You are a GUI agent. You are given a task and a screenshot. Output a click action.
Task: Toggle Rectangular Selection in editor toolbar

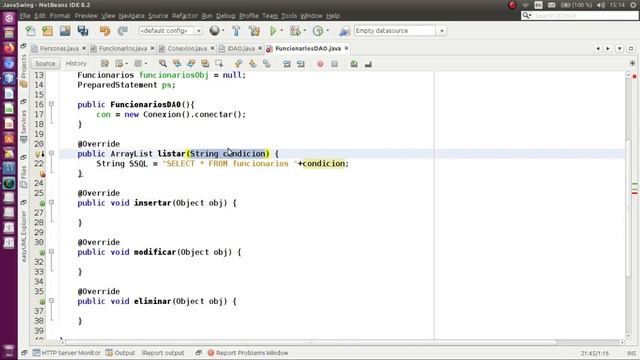[219, 64]
